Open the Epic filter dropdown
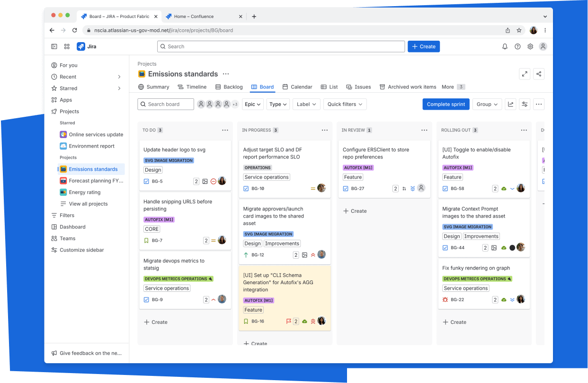Image resolution: width=588 pixels, height=383 pixels. 252,104
